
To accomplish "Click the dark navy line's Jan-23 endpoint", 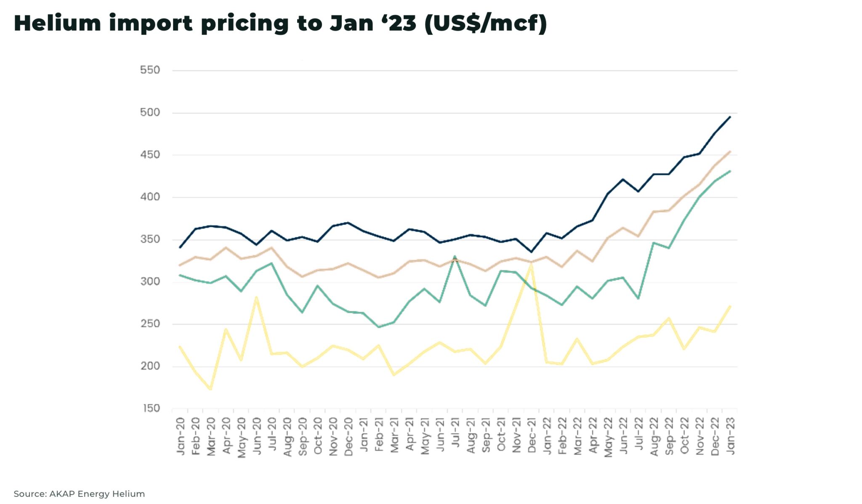I will pyautogui.click(x=730, y=117).
